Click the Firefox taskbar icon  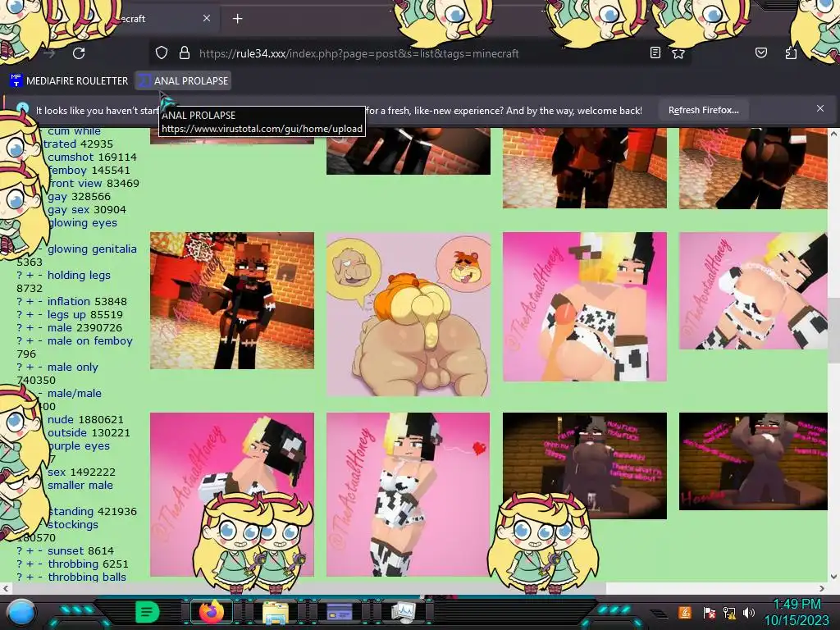click(x=211, y=611)
